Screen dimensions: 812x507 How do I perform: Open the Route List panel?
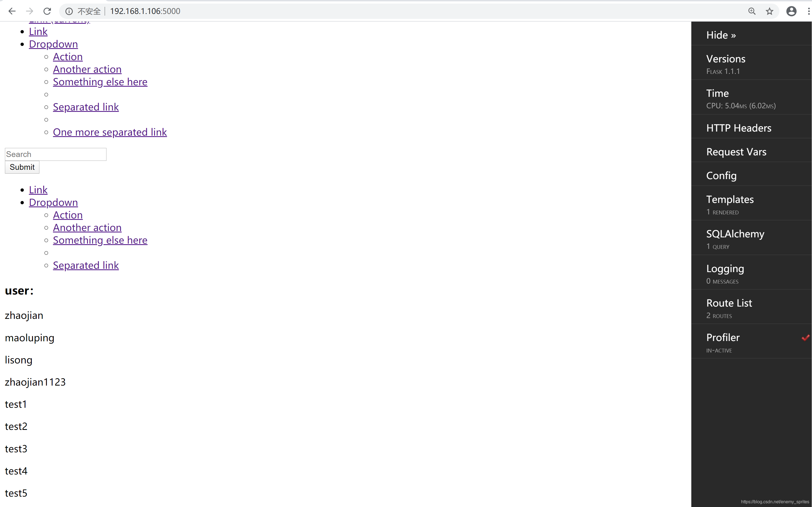729,303
